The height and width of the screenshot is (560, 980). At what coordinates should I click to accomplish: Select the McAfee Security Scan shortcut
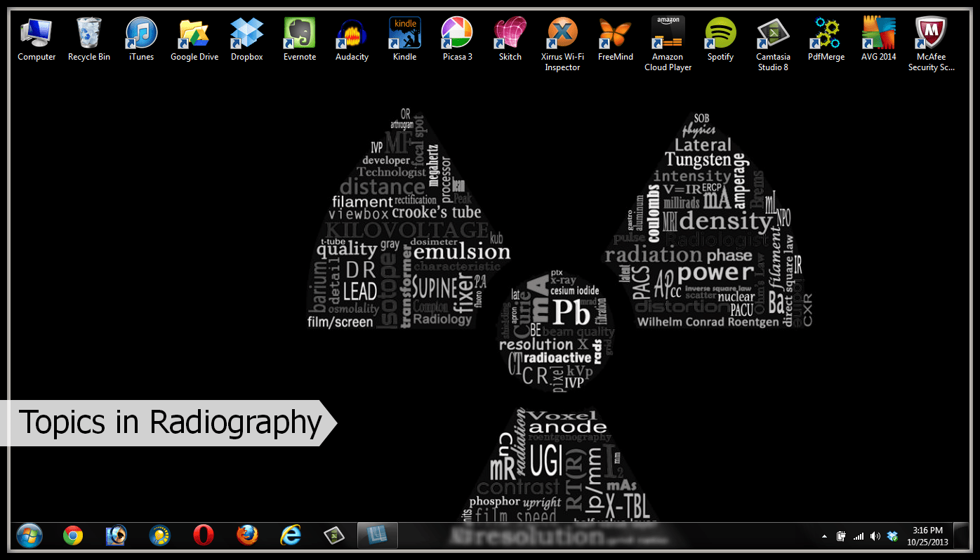932,44
